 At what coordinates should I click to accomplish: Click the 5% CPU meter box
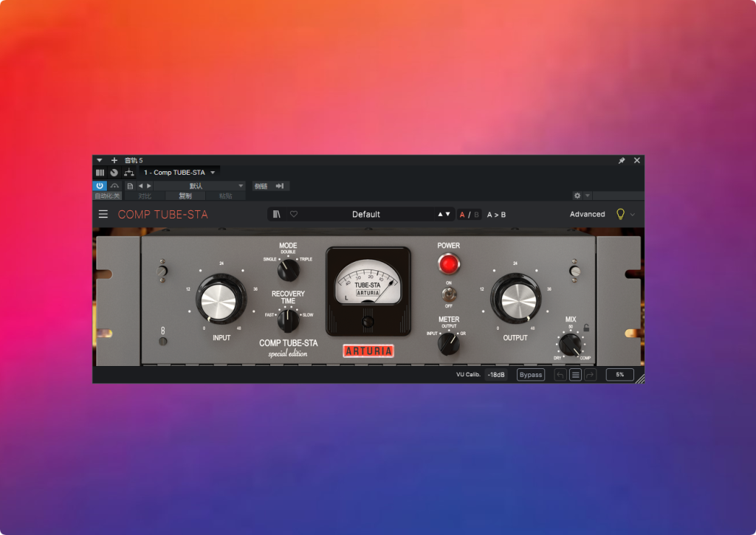click(x=620, y=375)
